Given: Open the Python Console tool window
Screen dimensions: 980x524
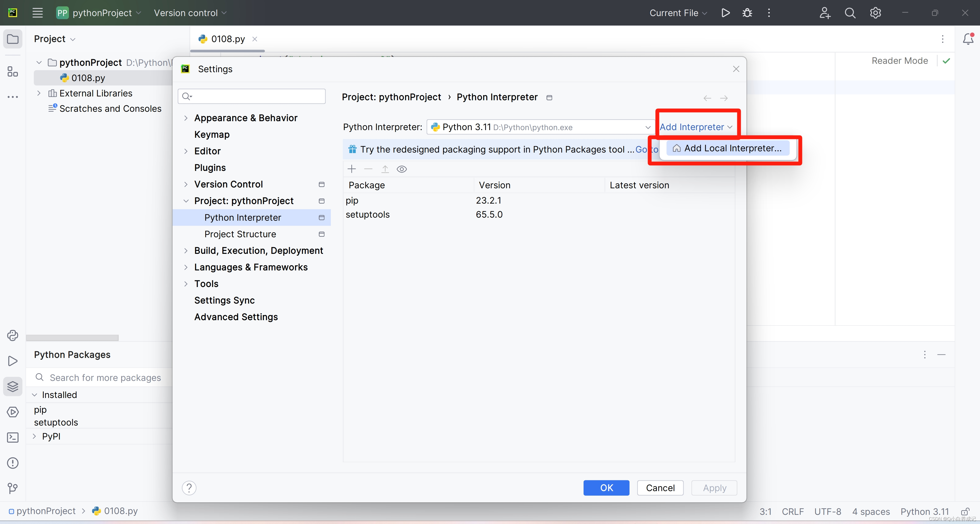Looking at the screenshot, I should point(13,335).
